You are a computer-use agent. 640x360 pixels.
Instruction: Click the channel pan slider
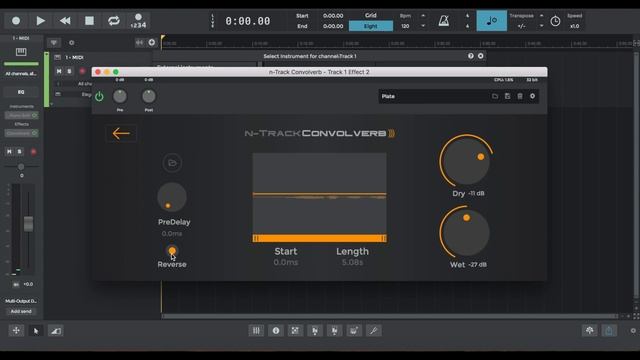point(21,167)
